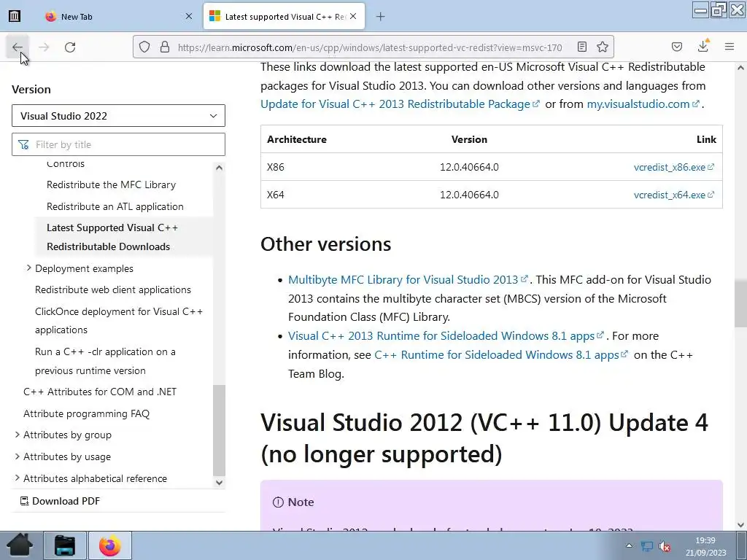The image size is (747, 560).
Task: Show hidden tray icons arrow
Action: [x=629, y=545]
